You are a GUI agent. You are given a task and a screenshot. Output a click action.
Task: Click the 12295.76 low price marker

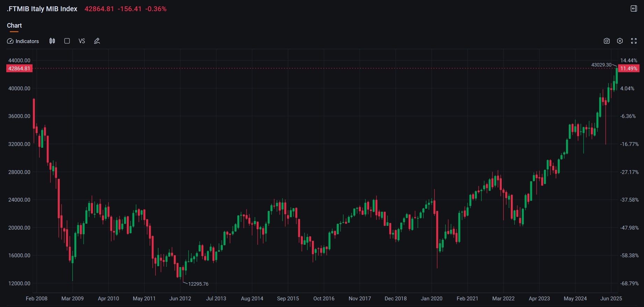coord(198,284)
